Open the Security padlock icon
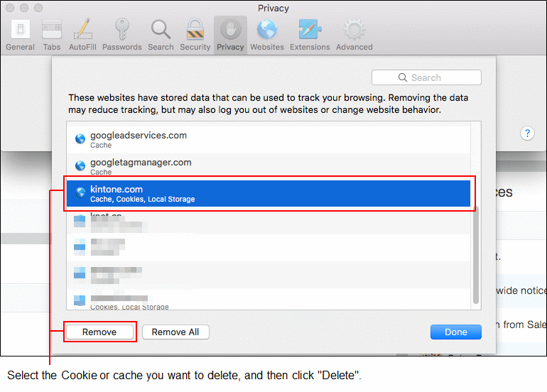The width and height of the screenshot is (547, 392). [195, 29]
